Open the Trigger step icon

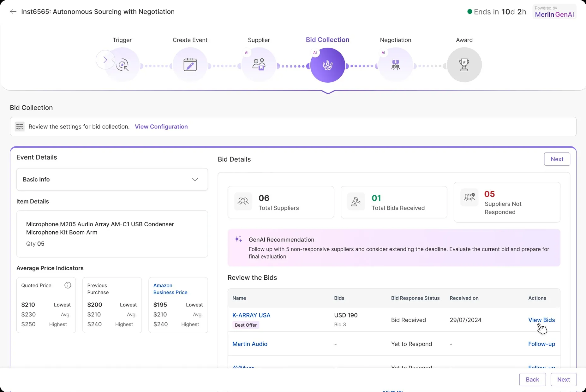123,65
